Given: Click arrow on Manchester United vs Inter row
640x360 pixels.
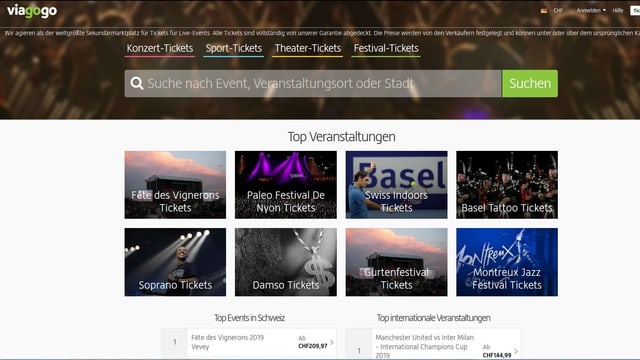Looking at the screenshot, I should tap(516, 351).
